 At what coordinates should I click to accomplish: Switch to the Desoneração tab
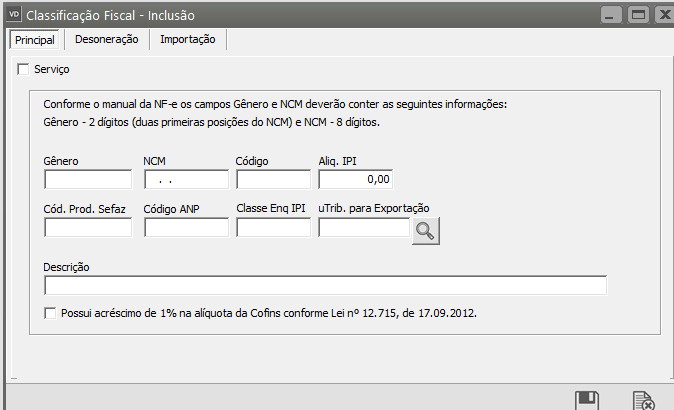click(x=106, y=40)
